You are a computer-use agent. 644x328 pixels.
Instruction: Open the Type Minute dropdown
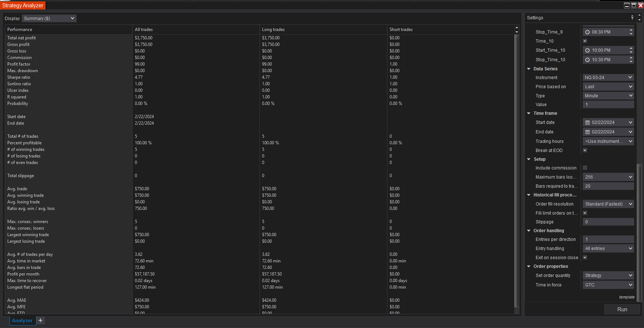coord(609,96)
